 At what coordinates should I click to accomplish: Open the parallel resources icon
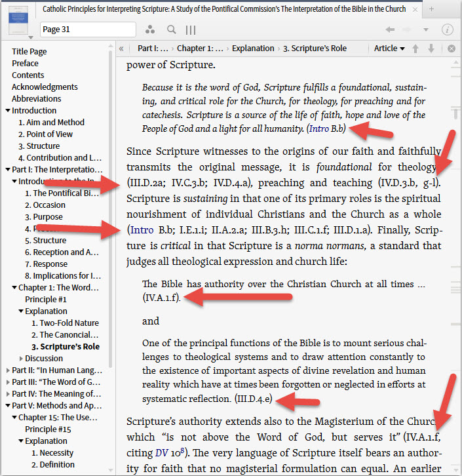(150, 30)
